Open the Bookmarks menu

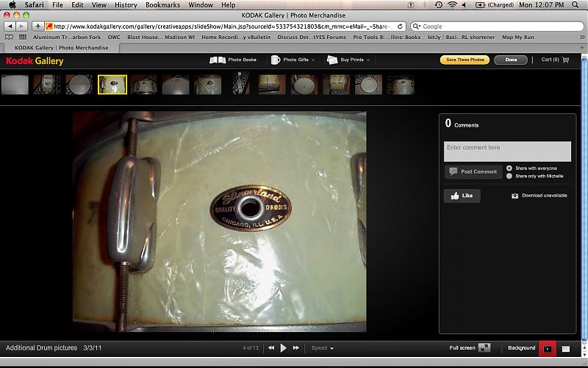(x=162, y=5)
